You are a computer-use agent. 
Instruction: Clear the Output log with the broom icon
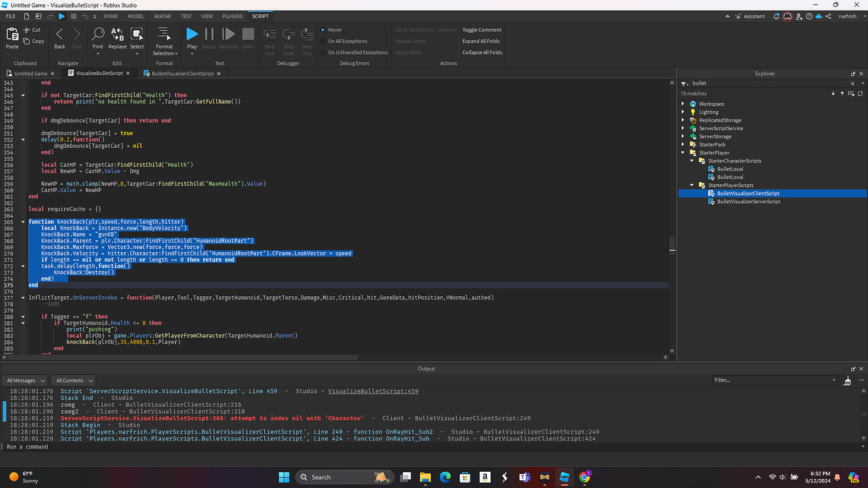click(847, 380)
